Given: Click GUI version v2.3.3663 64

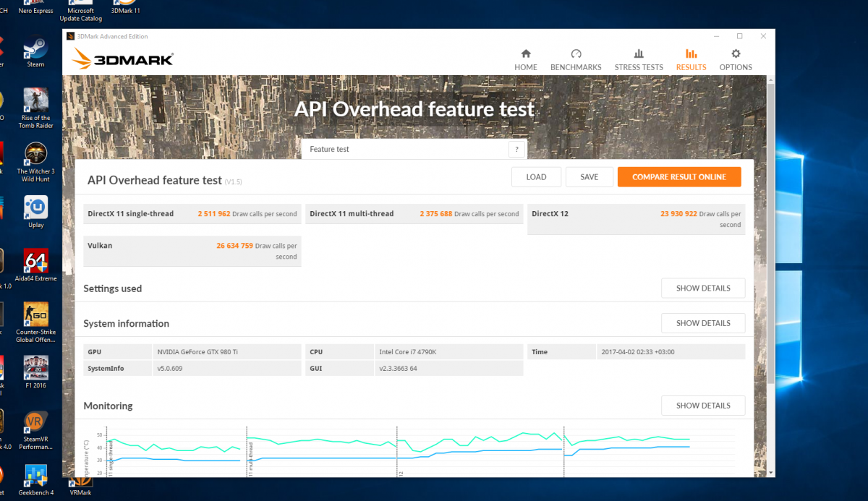Looking at the screenshot, I should click(x=398, y=369).
